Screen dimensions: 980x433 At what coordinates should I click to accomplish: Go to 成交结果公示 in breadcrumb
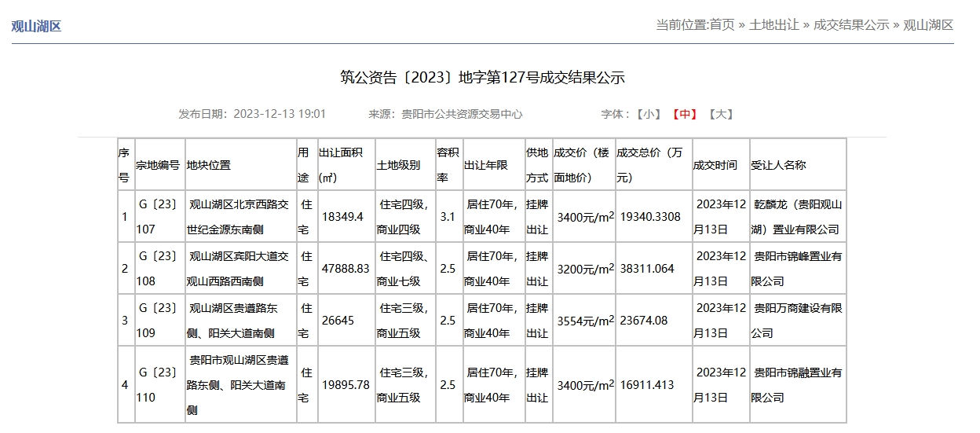click(851, 25)
